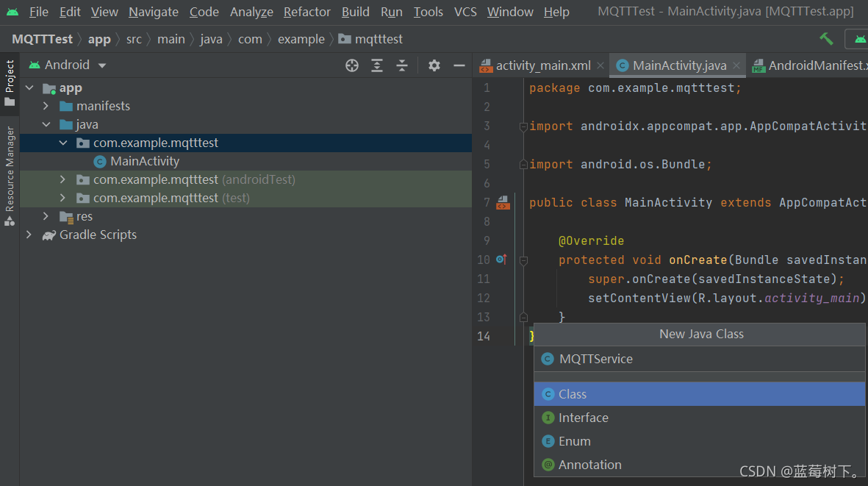Click the Select Opened File target icon
The width and height of the screenshot is (868, 486).
352,65
